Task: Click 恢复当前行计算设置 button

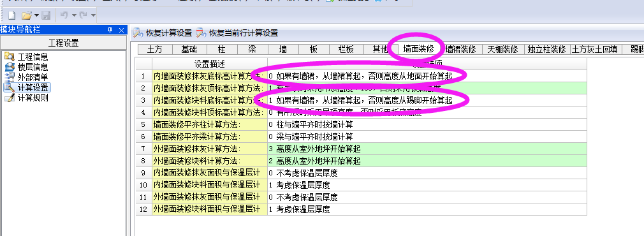Action: (237, 33)
